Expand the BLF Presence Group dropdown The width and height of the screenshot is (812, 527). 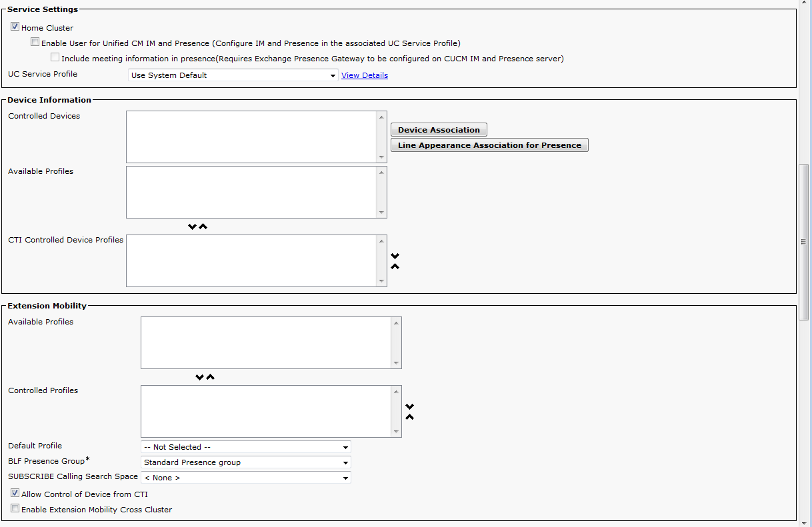pos(245,462)
